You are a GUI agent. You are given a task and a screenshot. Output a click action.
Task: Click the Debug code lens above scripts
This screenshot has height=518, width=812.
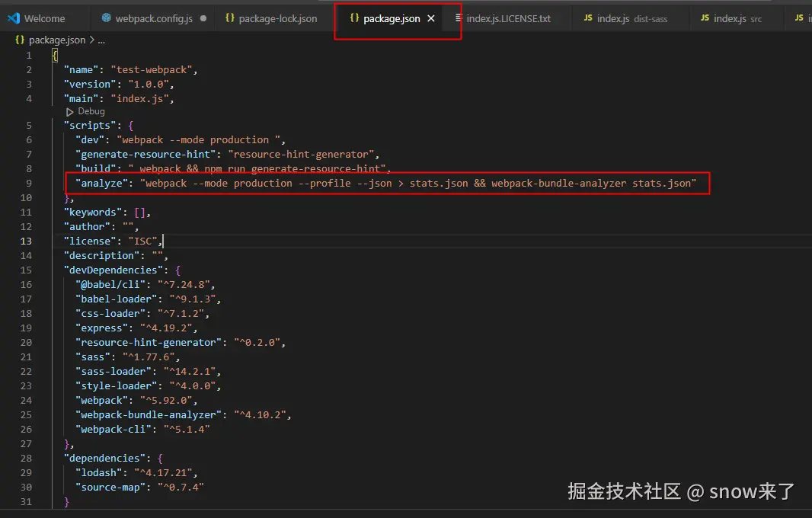tap(91, 111)
